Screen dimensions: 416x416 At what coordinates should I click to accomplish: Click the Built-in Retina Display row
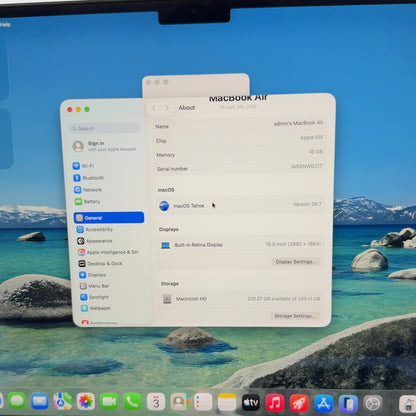(240, 245)
